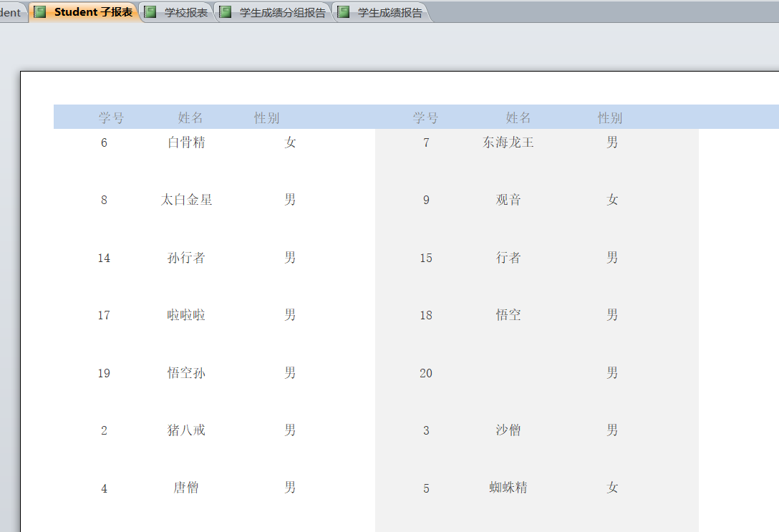Image resolution: width=779 pixels, height=532 pixels.
Task: Select the partially visible tab ending in 'dent'
Action: [11, 13]
